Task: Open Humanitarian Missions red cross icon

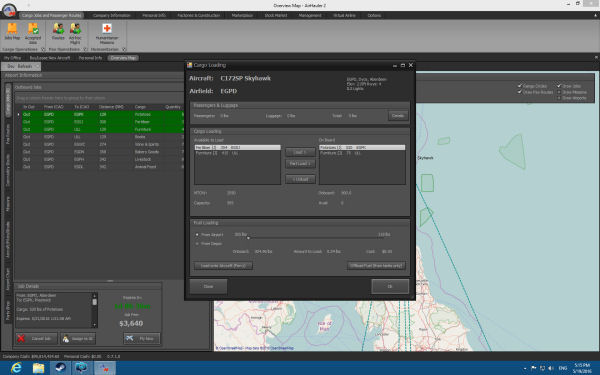Action: click(107, 29)
